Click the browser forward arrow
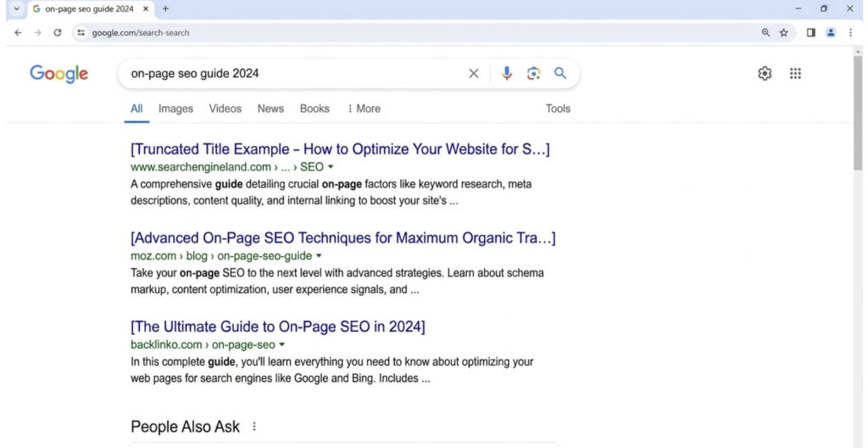The width and height of the screenshot is (868, 448). point(37,33)
